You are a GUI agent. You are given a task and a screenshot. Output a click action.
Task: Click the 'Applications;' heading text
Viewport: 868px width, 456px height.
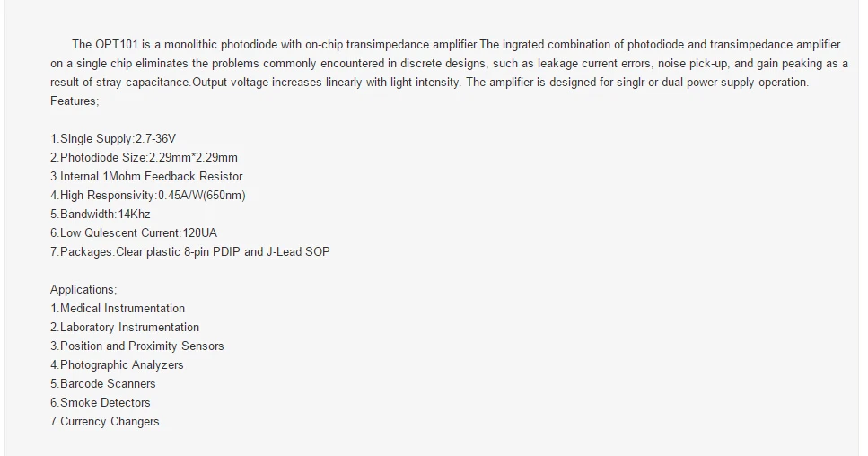coord(83,290)
